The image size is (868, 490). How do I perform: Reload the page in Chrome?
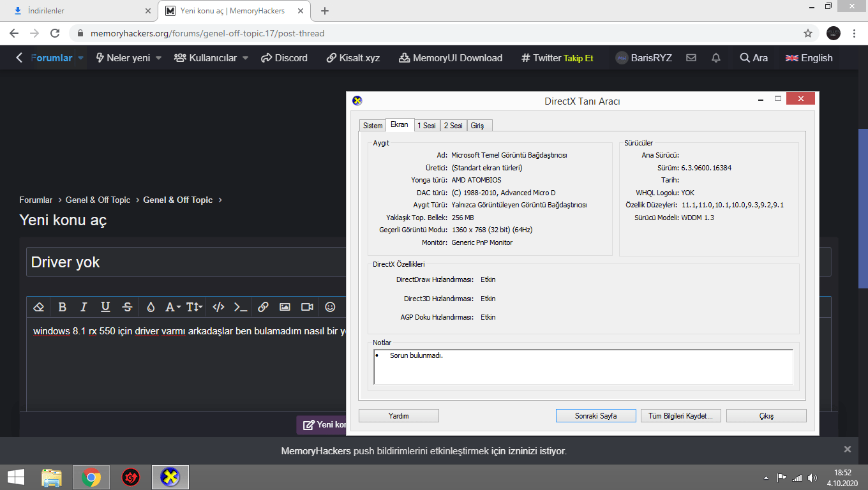[x=55, y=33]
